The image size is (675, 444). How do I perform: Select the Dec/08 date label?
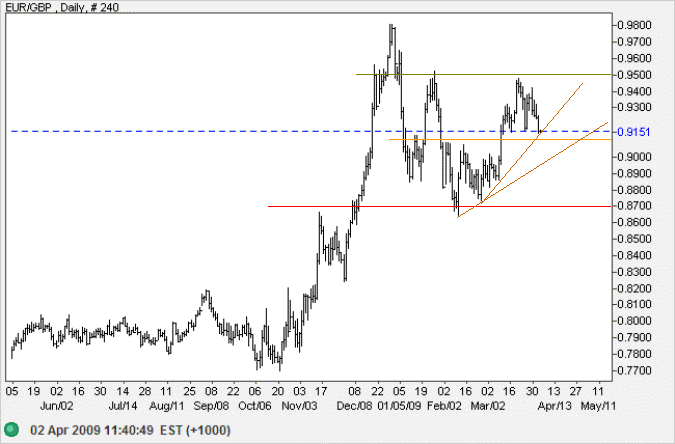tap(354, 406)
